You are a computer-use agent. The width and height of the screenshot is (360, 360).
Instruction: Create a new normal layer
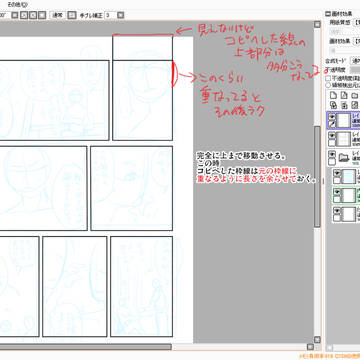pos(333,95)
